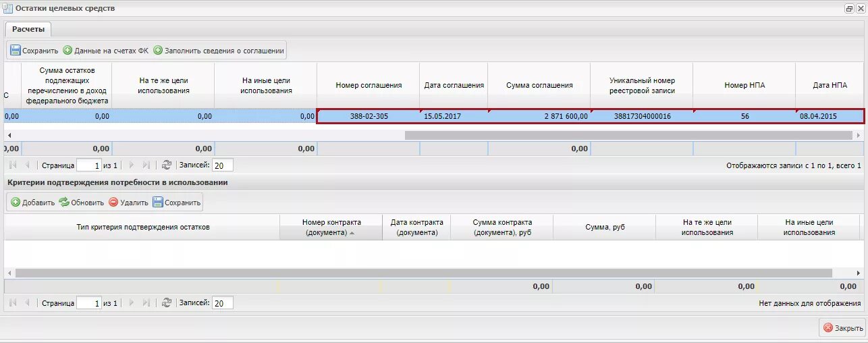Click lower scrollbar left arrow
This screenshot has height=343, width=868.
(8, 273)
